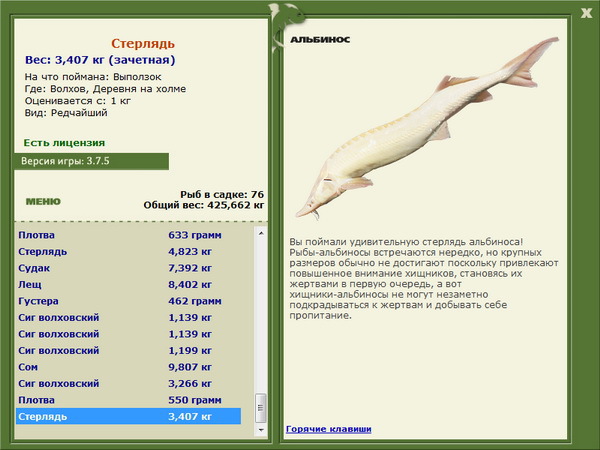Click the Стерлядь title heading
The width and height of the screenshot is (600, 450).
click(x=143, y=44)
